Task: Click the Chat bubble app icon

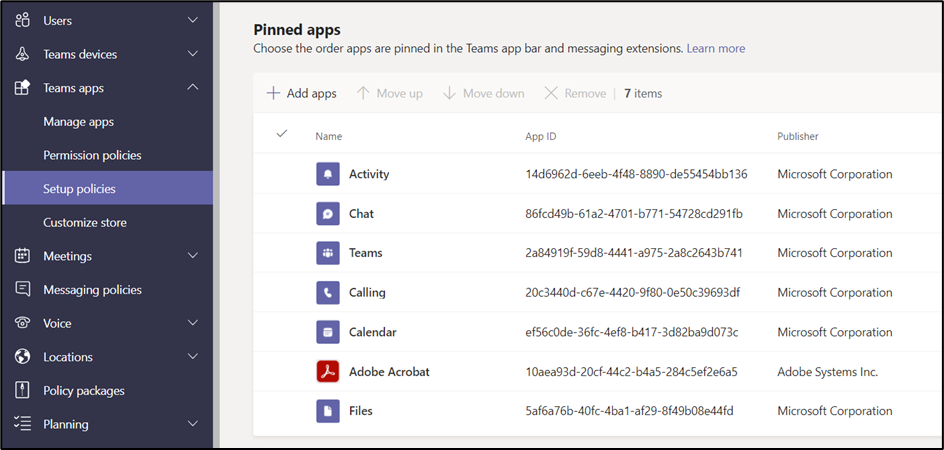Action: (328, 214)
